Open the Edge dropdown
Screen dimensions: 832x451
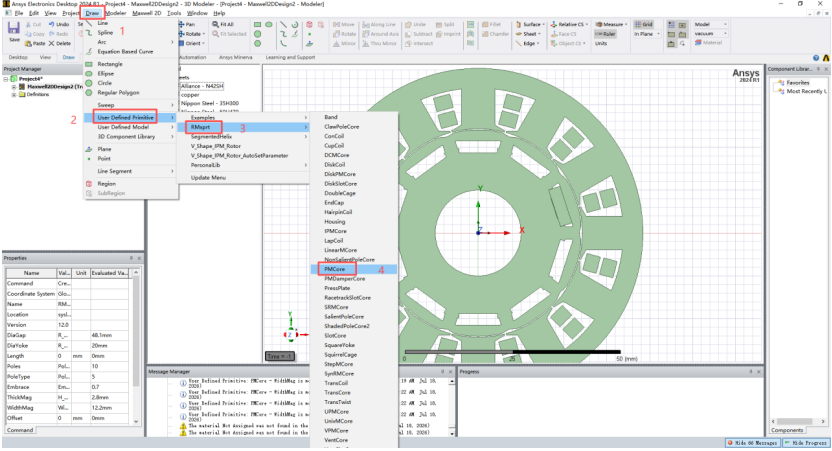coord(536,44)
